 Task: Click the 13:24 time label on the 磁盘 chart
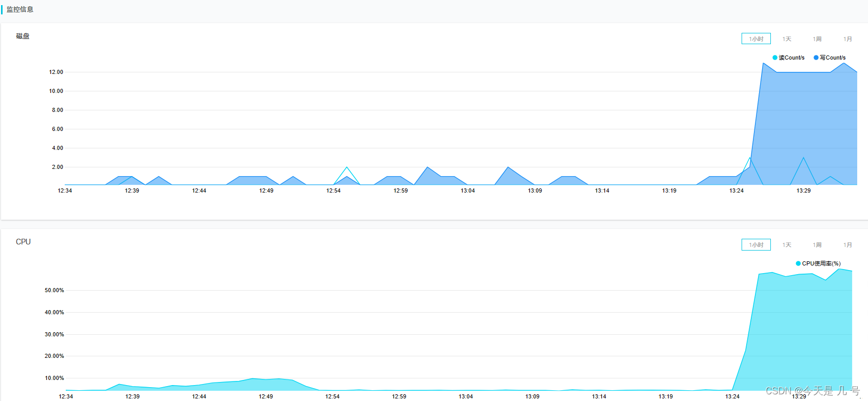(736, 190)
